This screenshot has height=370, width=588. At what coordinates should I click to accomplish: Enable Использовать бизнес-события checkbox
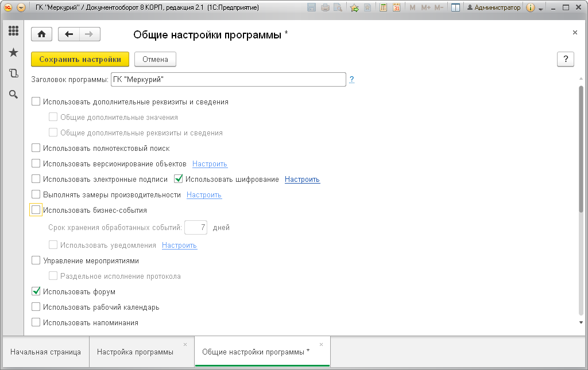click(36, 210)
